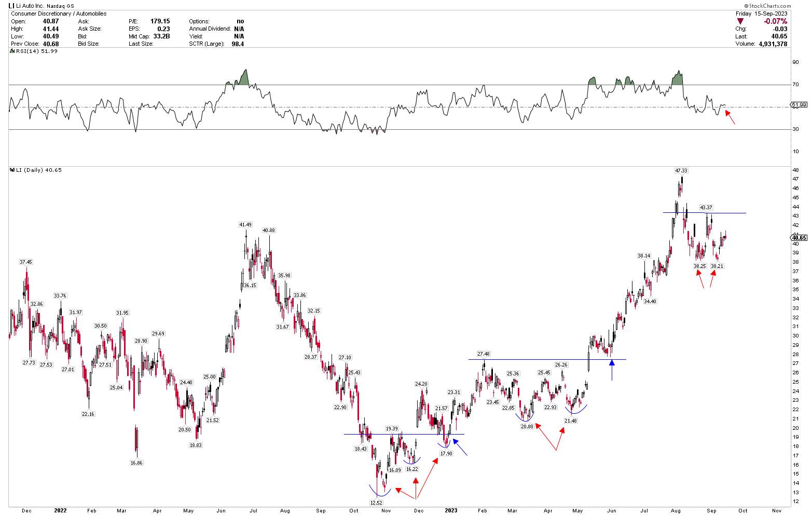Click the red down-triangle change indicator
The height and width of the screenshot is (515, 812).
pyautogui.click(x=740, y=21)
